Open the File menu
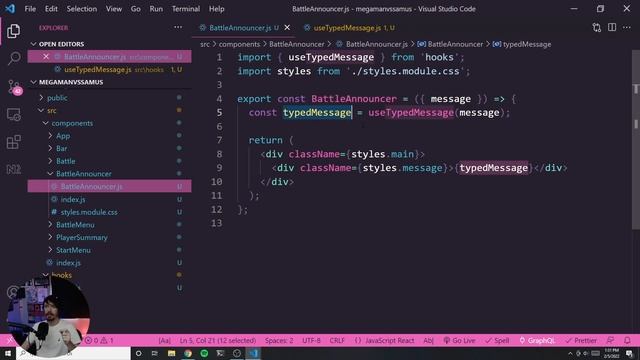This screenshot has height=360, width=640. coord(30,9)
